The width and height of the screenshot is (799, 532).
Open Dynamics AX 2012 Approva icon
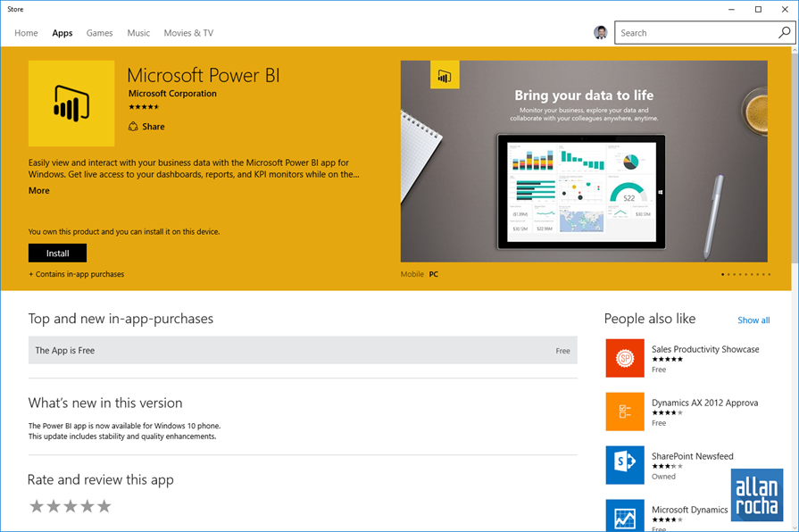pos(625,411)
